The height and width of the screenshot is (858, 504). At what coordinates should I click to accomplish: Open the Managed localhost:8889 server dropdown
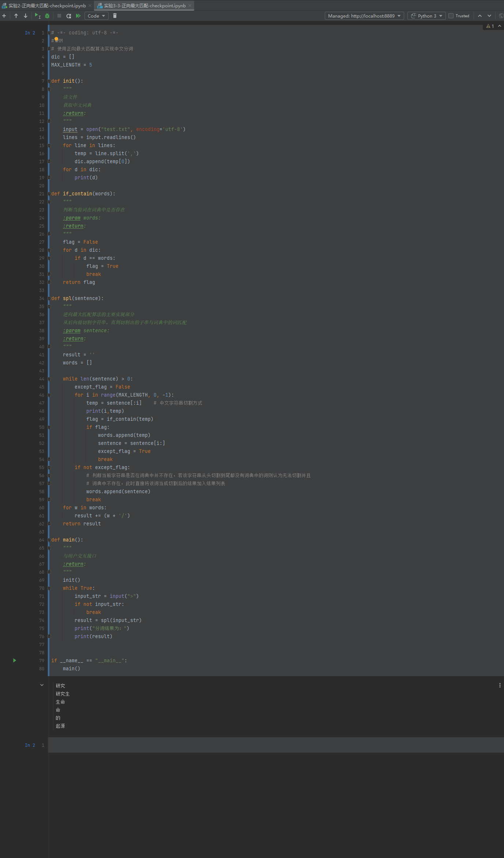click(364, 16)
